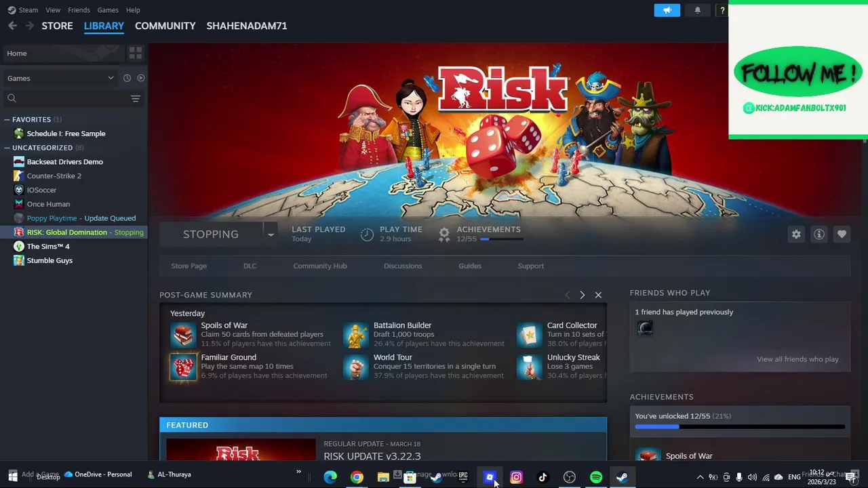Open Spotify from the taskbar
Screen dimensions: 868x488
(x=596, y=477)
